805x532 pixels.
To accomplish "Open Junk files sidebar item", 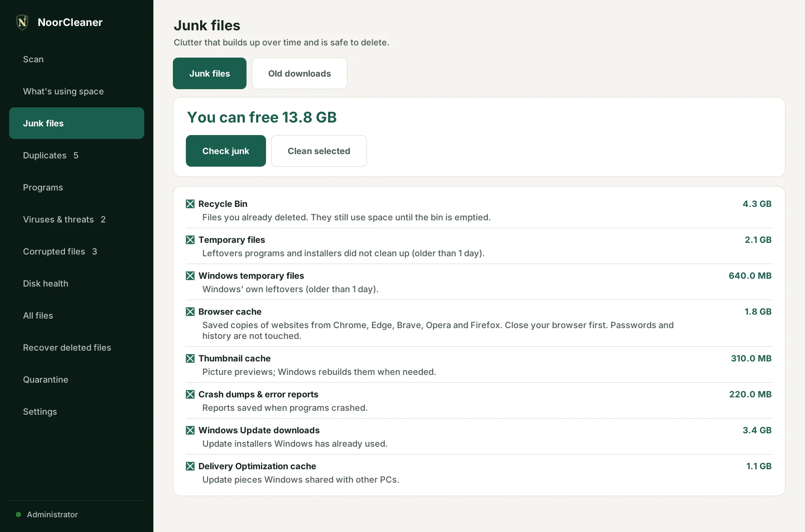I will 77,123.
